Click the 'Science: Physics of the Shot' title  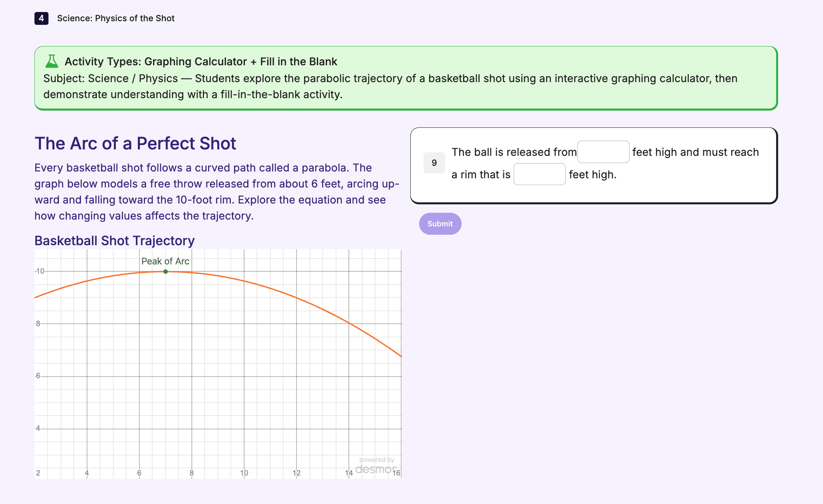116,18
